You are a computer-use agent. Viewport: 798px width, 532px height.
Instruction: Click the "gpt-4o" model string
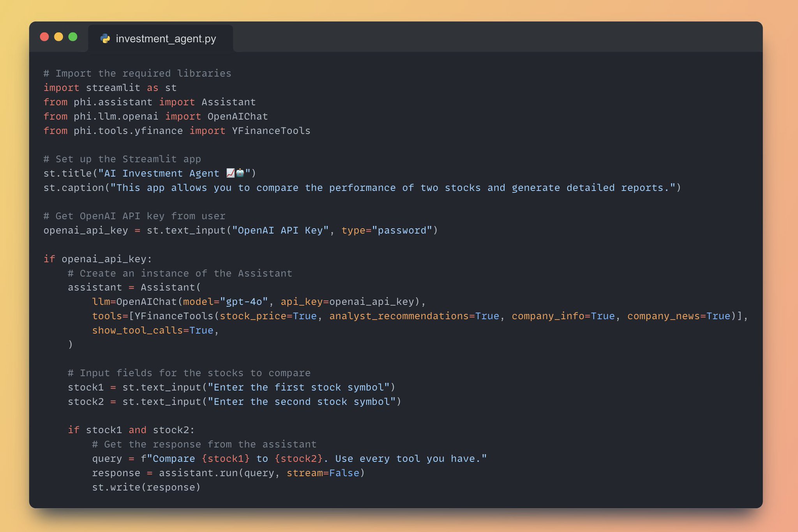pos(244,302)
